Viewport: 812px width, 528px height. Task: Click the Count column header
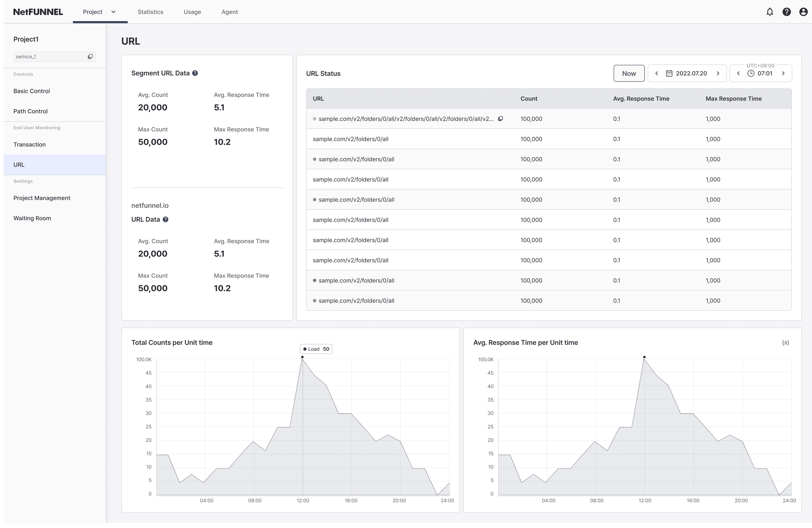pyautogui.click(x=529, y=98)
